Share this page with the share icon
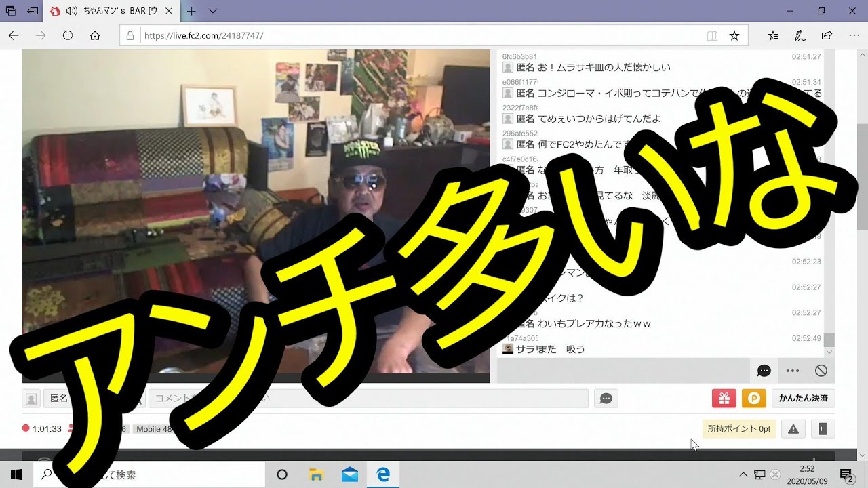The height and width of the screenshot is (488, 868). (x=827, y=35)
